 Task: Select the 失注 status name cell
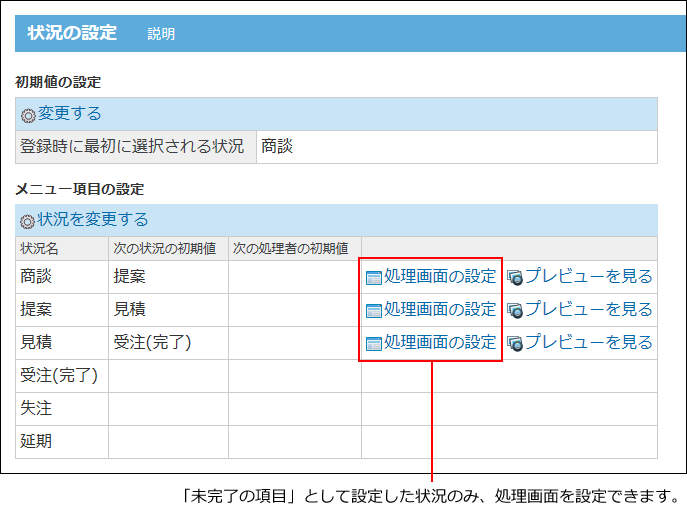coord(62,409)
